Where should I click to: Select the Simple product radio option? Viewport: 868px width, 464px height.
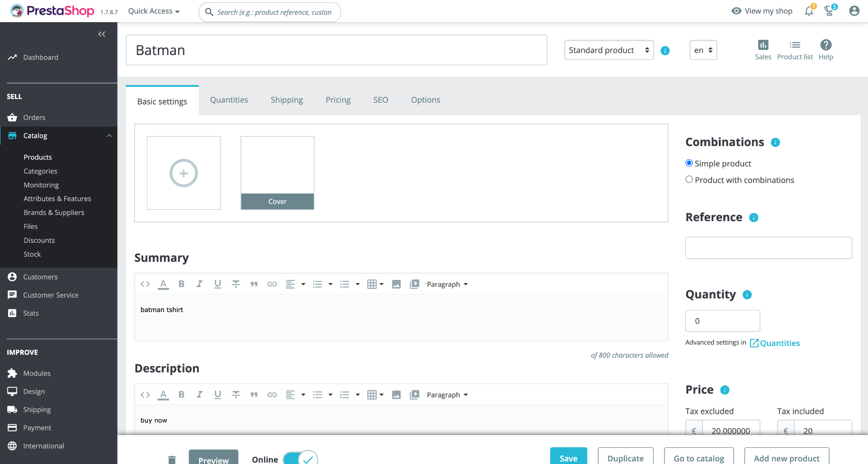(689, 163)
